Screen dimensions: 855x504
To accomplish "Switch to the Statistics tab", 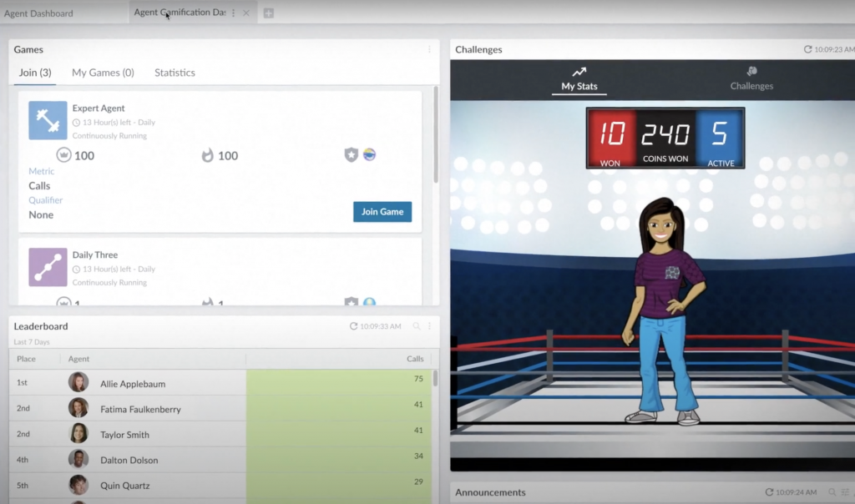I will tap(175, 73).
